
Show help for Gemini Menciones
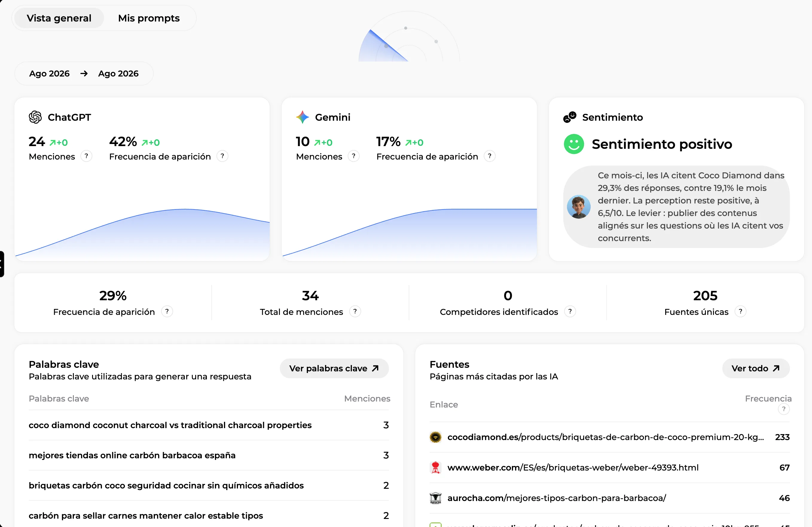pos(353,156)
